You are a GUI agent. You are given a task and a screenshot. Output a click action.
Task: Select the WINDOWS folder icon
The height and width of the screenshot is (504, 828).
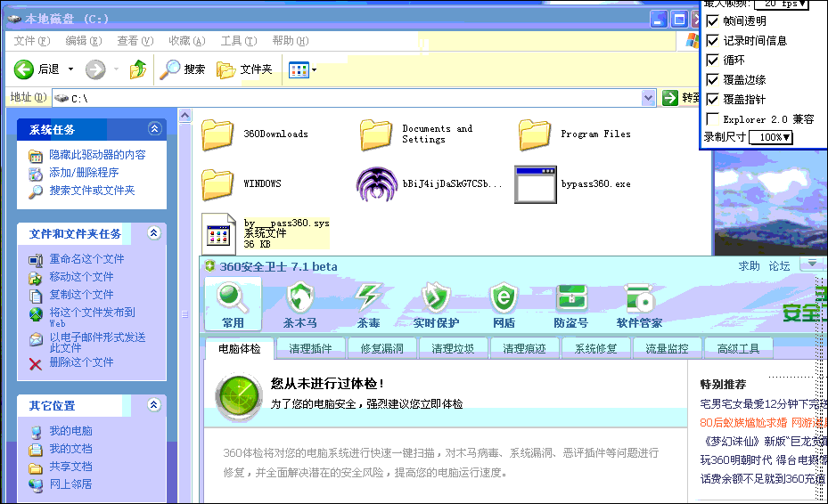click(x=217, y=184)
